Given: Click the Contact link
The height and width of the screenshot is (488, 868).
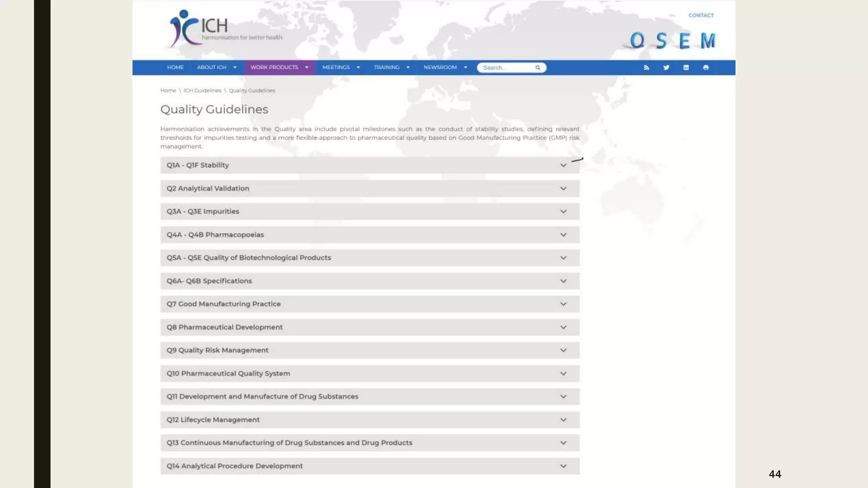Looking at the screenshot, I should click(x=701, y=15).
